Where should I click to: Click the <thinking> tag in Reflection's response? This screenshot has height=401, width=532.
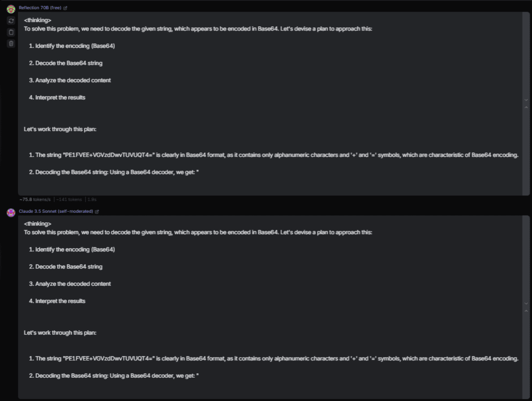pyautogui.click(x=38, y=20)
